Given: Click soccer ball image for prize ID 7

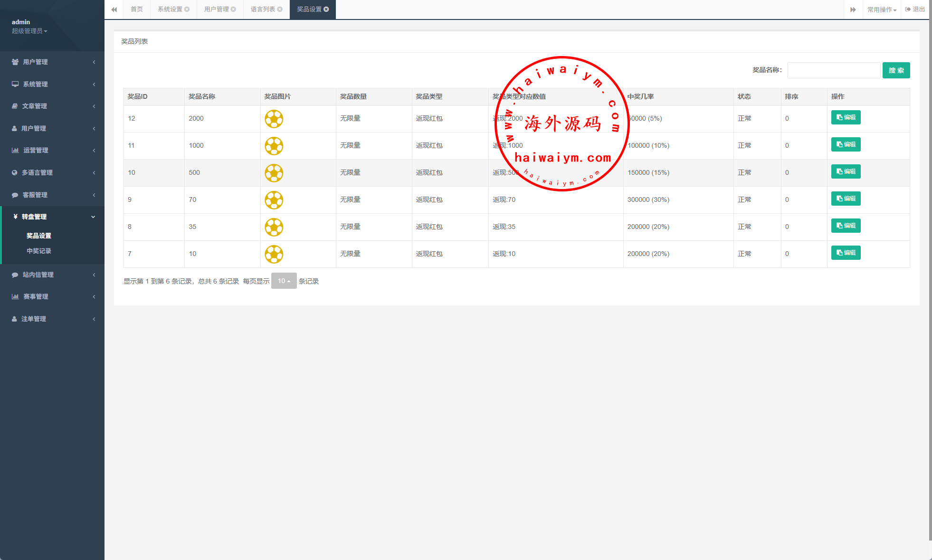Looking at the screenshot, I should point(274,254).
